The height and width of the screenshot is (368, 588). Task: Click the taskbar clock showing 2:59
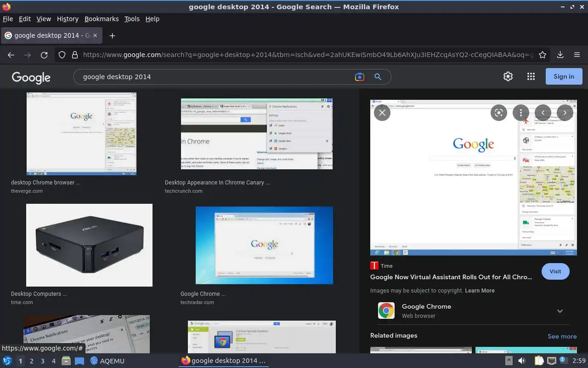tap(579, 361)
